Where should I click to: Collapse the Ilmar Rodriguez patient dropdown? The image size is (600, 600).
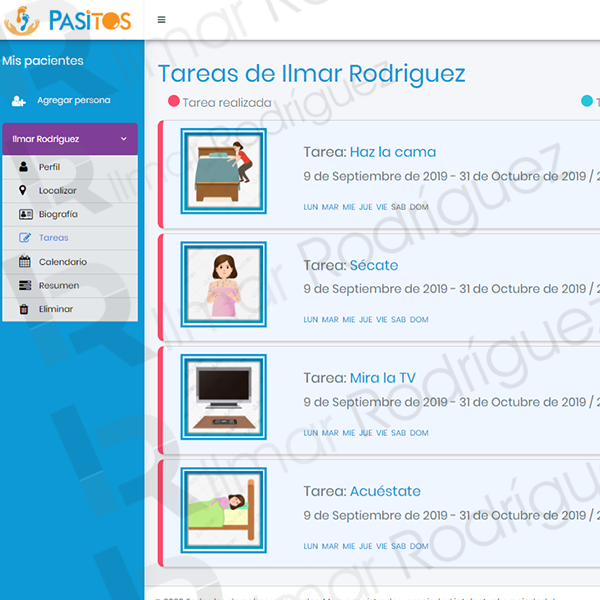point(123,139)
